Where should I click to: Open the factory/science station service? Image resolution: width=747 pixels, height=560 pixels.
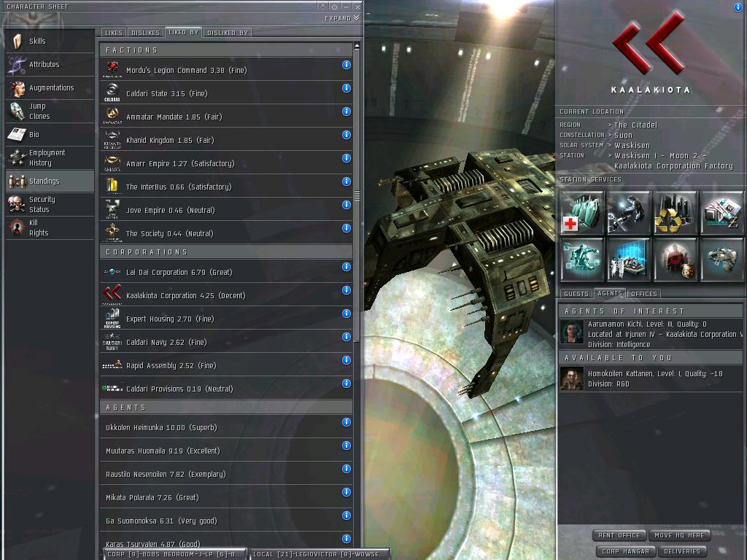coord(629,260)
